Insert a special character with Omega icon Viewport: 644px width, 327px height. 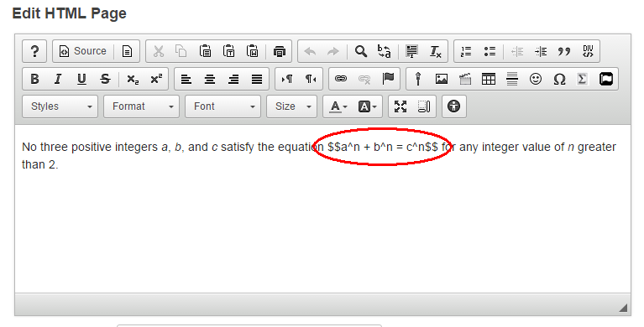559,79
